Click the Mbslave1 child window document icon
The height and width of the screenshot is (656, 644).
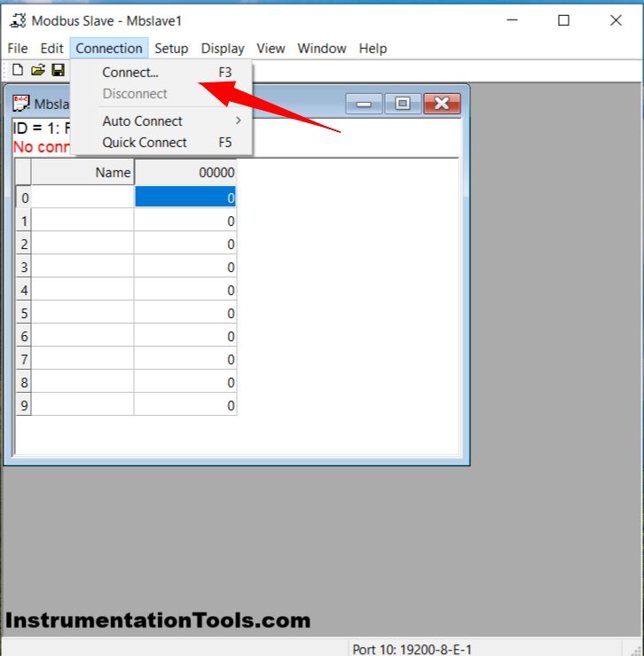20,104
